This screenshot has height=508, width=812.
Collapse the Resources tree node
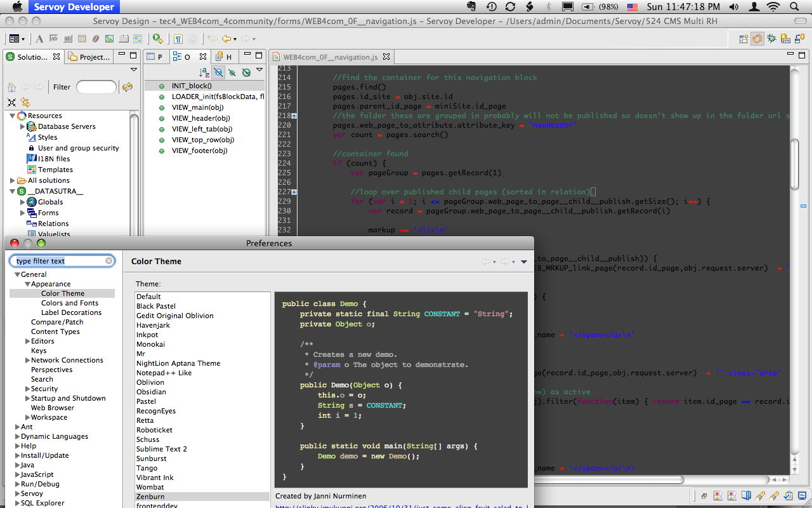tap(12, 116)
